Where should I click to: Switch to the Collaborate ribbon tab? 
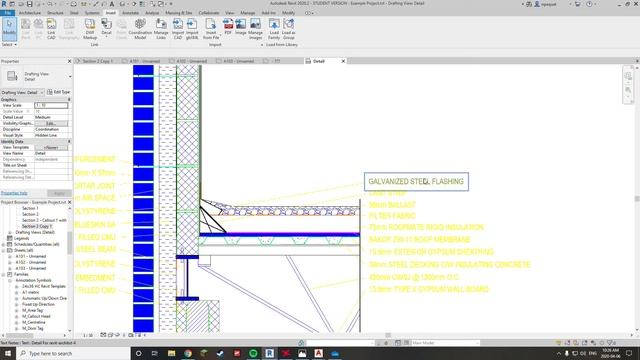click(209, 13)
